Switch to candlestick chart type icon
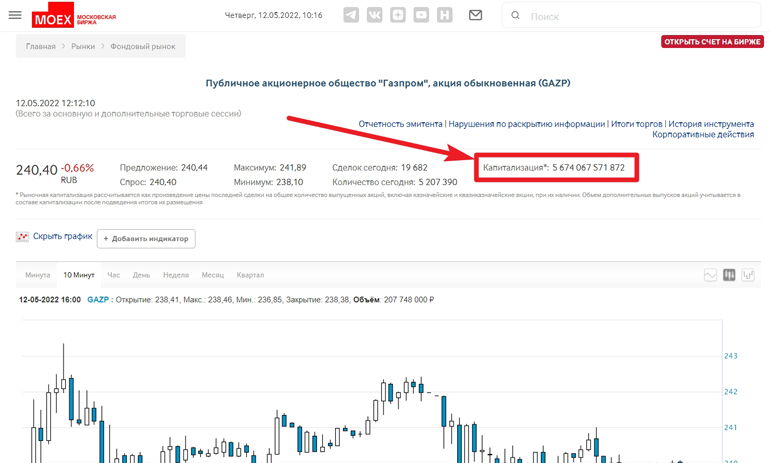Viewport: 770px width, 463px height. click(x=729, y=275)
